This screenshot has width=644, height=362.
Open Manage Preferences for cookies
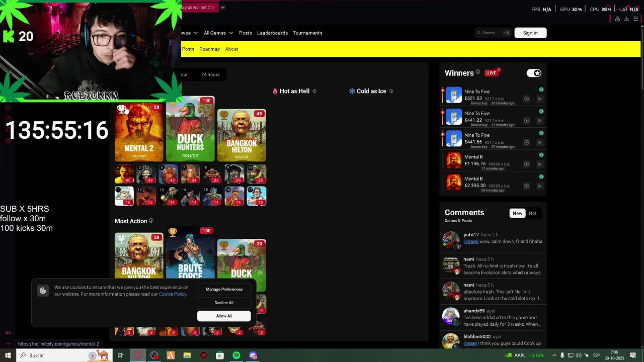click(224, 289)
